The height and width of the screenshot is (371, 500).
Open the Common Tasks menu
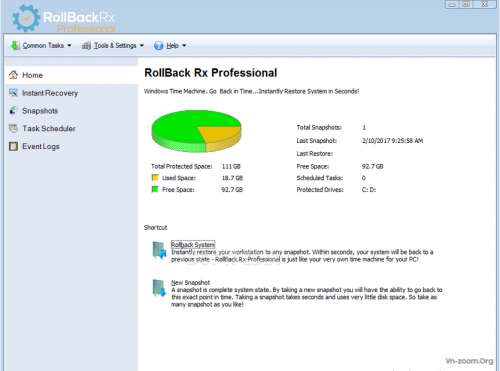[41, 45]
